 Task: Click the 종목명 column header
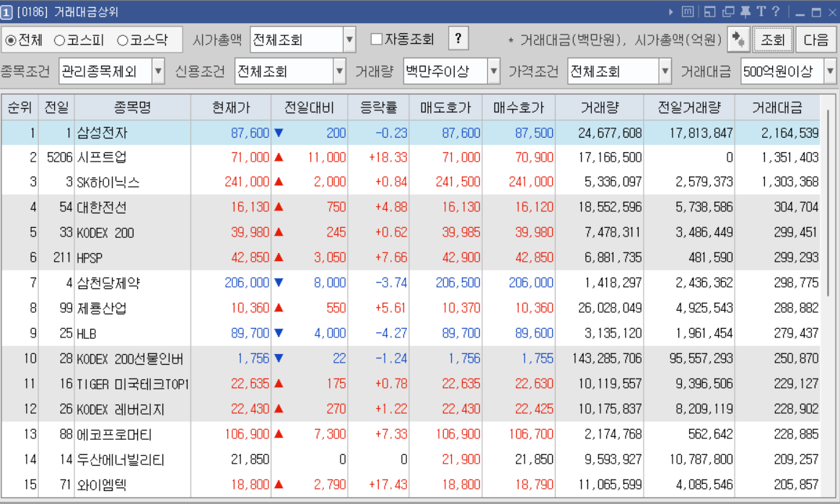[132, 107]
